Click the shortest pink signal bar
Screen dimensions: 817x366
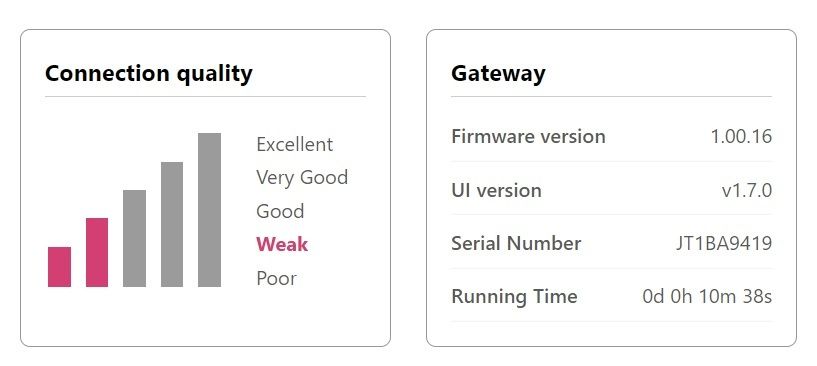59,266
